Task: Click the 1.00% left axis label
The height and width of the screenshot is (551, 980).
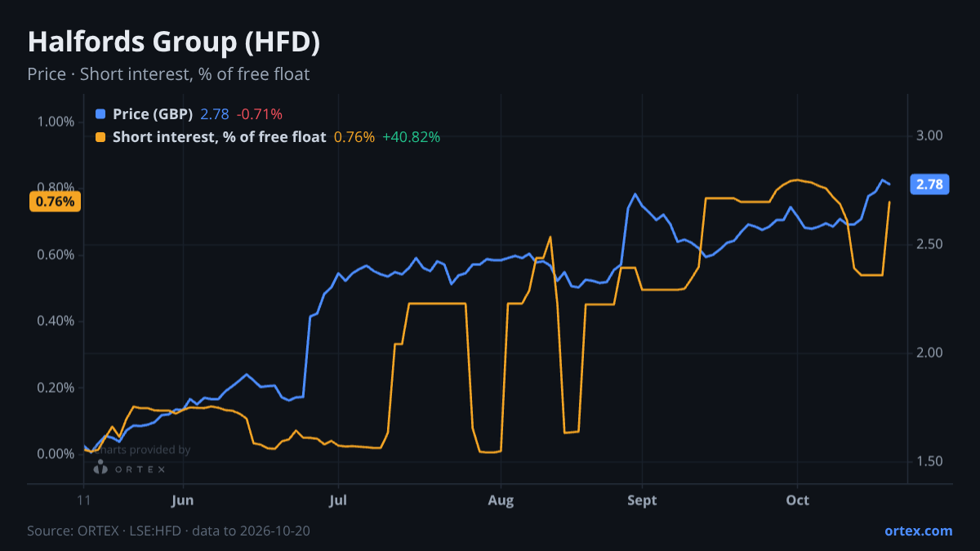Action: pos(56,122)
